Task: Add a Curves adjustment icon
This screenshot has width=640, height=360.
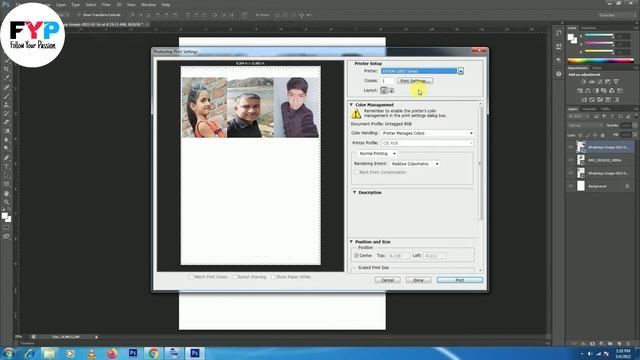Action: click(600, 82)
